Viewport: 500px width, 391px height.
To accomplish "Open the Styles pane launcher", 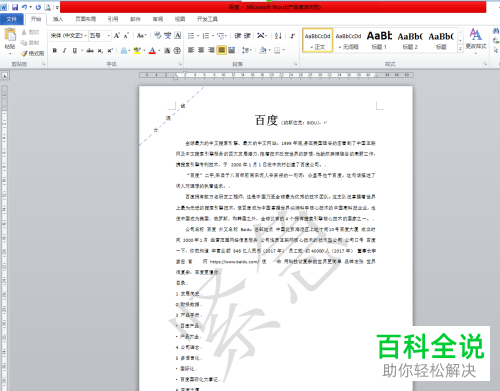I will (x=485, y=64).
